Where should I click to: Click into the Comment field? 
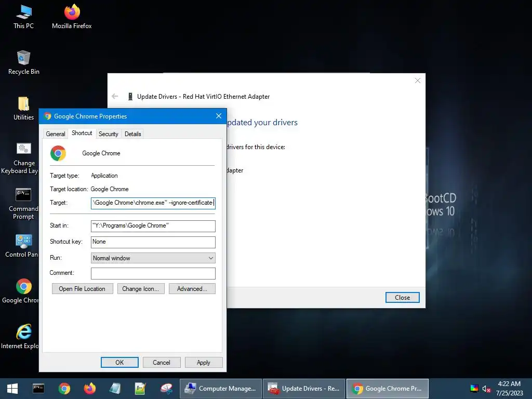click(153, 273)
